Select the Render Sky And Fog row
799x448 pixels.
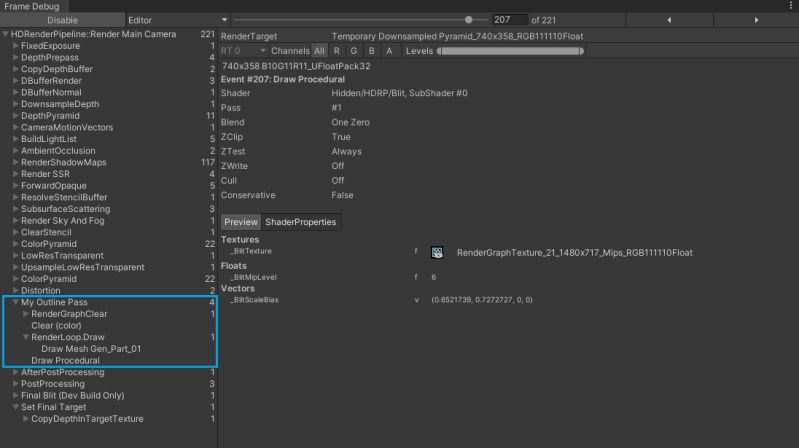tap(109, 221)
